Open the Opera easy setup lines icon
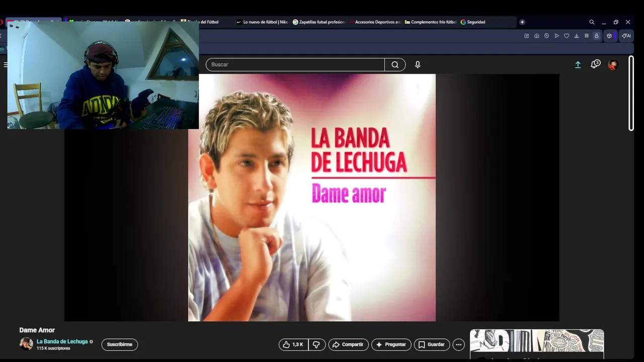The height and width of the screenshot is (362, 644). click(x=586, y=36)
